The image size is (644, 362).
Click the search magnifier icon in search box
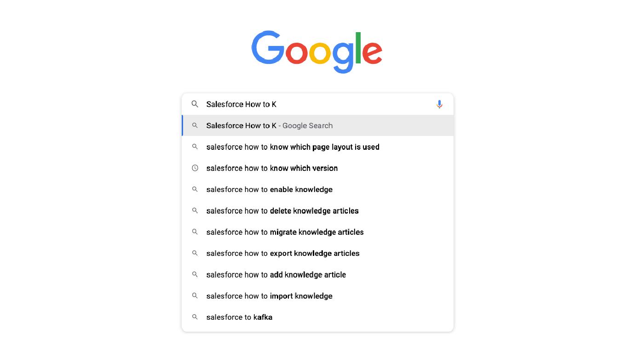(195, 104)
